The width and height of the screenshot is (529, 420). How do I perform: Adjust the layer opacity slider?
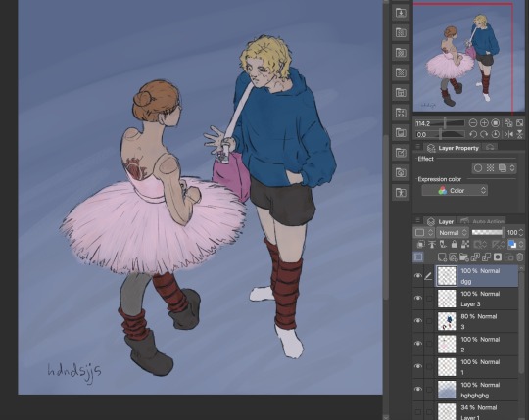click(487, 233)
